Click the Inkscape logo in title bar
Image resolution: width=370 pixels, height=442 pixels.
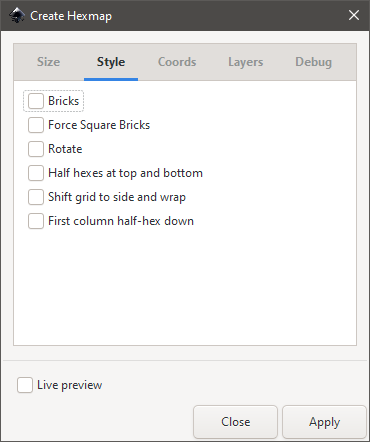(17, 15)
